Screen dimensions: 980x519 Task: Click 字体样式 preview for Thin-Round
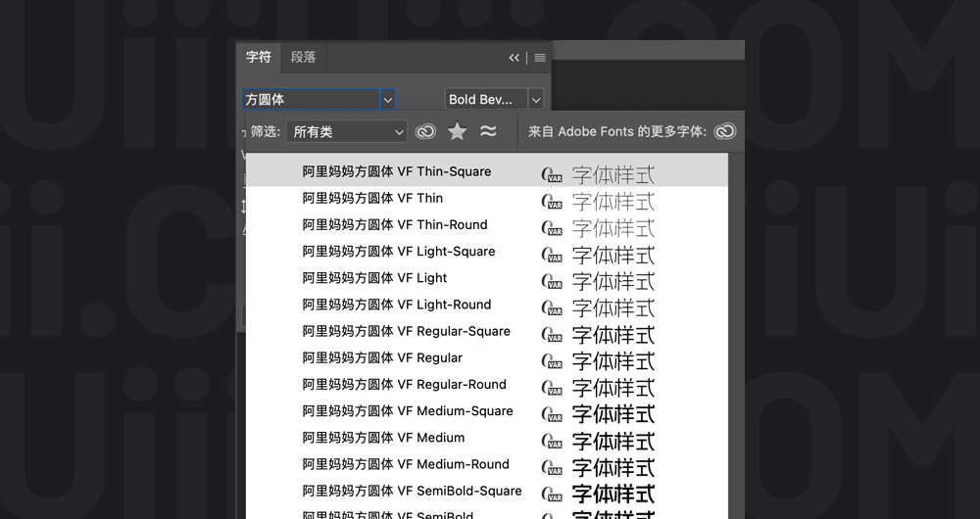click(x=613, y=228)
